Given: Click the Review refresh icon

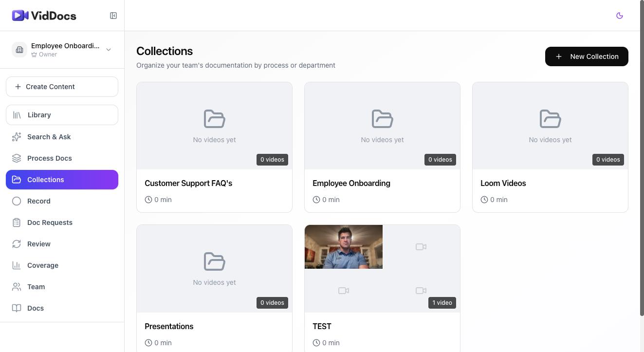Looking at the screenshot, I should coord(17,244).
